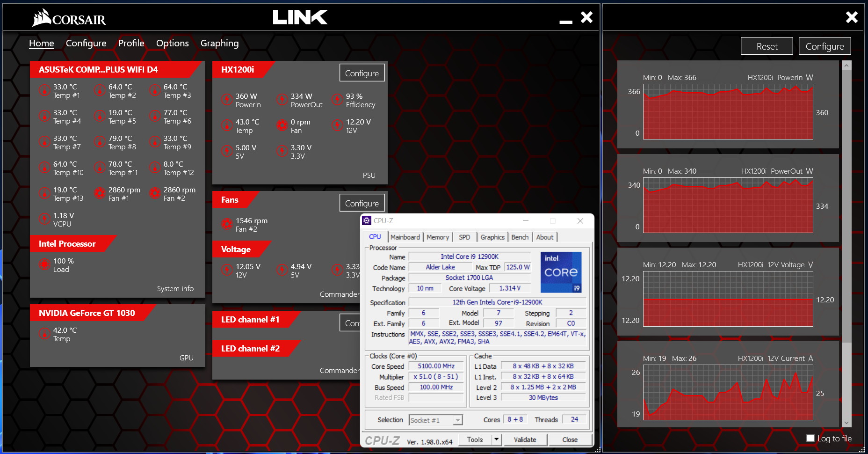Click the HX1200i PowerOut icon
Screen dimensions: 868x454
pyautogui.click(x=282, y=99)
